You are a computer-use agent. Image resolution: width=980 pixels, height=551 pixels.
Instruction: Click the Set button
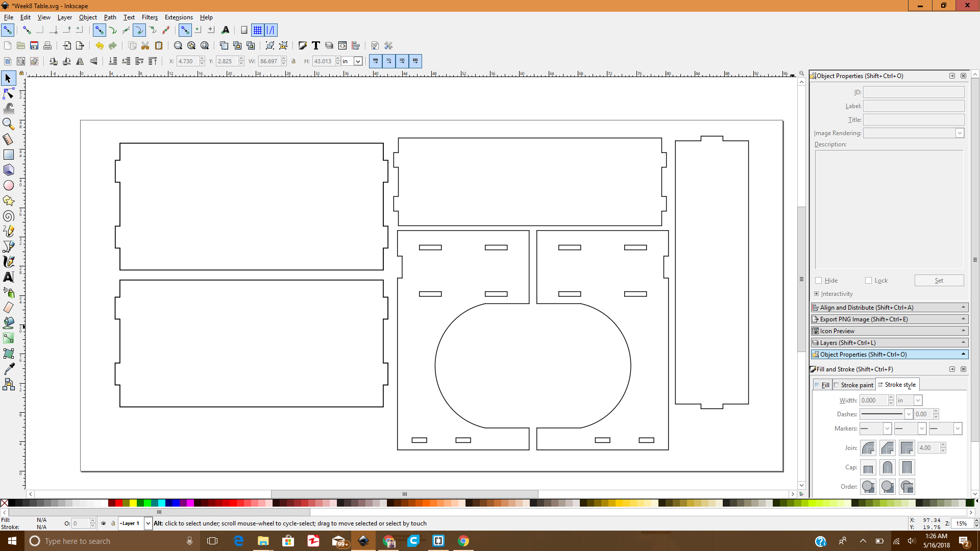coord(939,281)
